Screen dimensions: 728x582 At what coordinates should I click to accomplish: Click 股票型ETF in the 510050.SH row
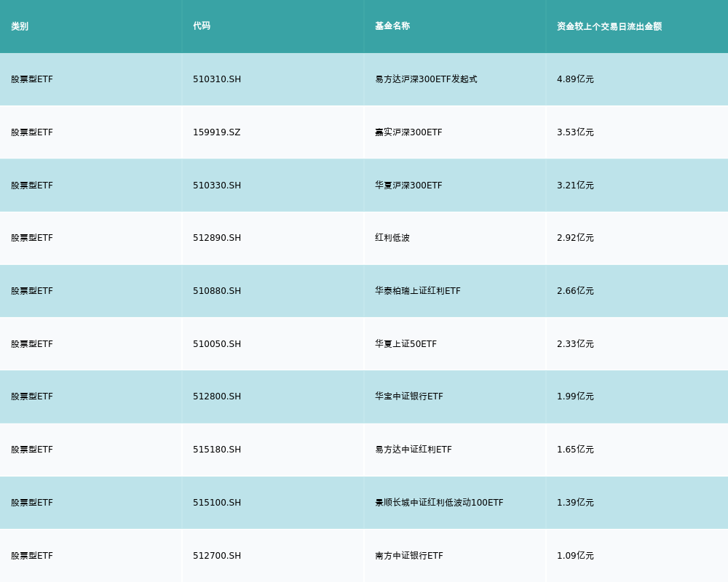tap(32, 344)
